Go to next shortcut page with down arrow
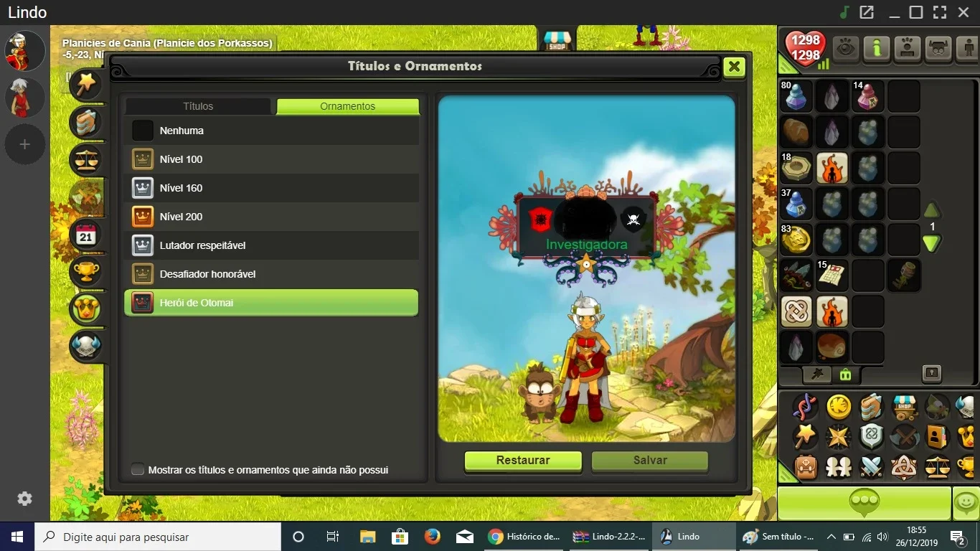This screenshot has height=551, width=980. pos(931,244)
